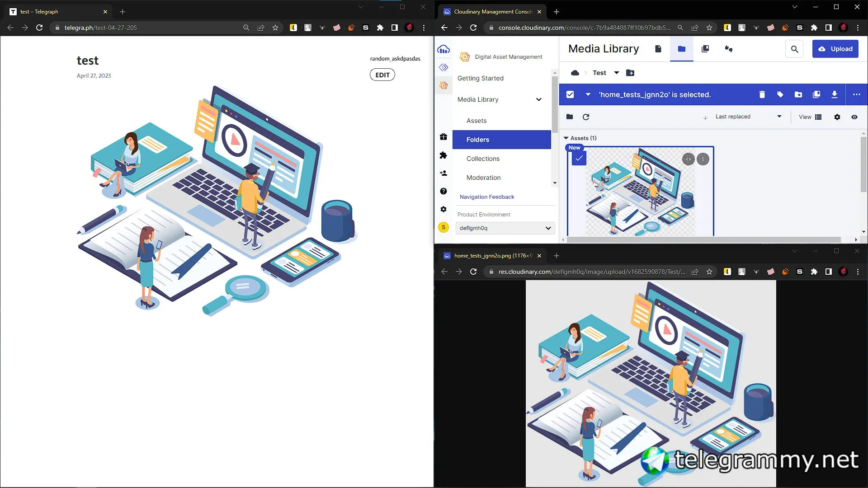Screen dimensions: 868x488
Task: Collapse the Assets (1) section
Action: (566, 138)
